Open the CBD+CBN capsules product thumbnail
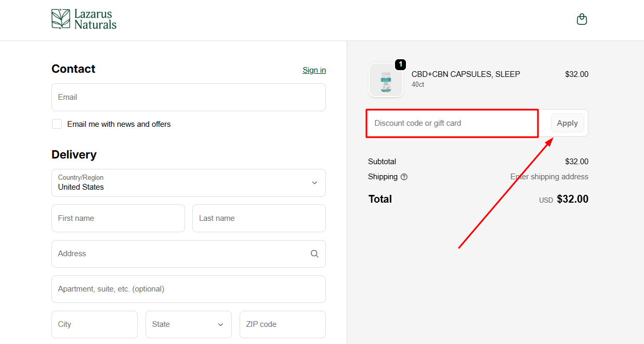The height and width of the screenshot is (344, 644). [x=386, y=80]
